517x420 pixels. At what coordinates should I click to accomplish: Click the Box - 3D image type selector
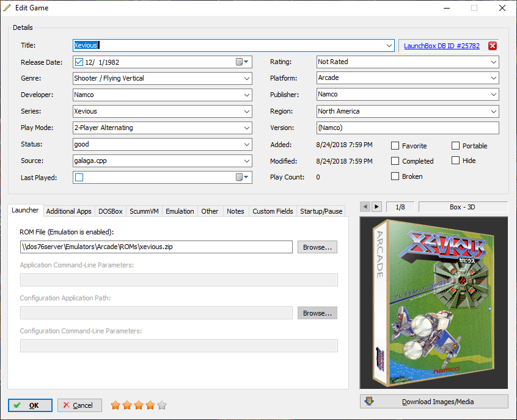463,207
